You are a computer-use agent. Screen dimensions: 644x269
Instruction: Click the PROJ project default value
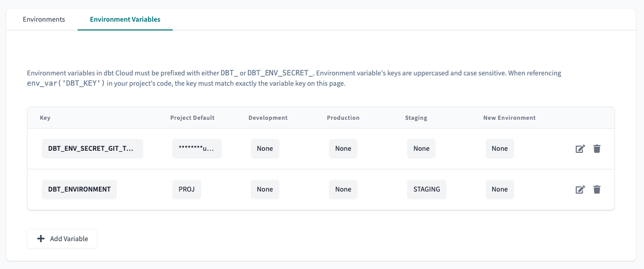pyautogui.click(x=186, y=189)
